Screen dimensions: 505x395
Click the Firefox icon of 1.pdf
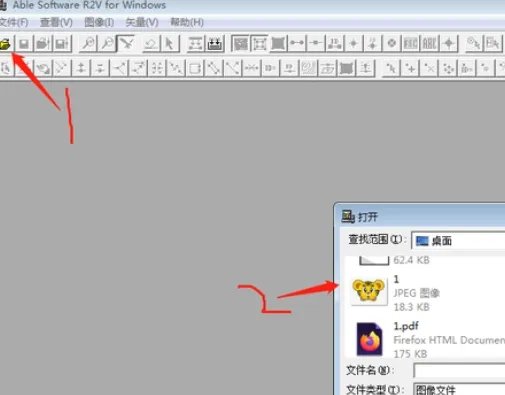[x=369, y=339]
